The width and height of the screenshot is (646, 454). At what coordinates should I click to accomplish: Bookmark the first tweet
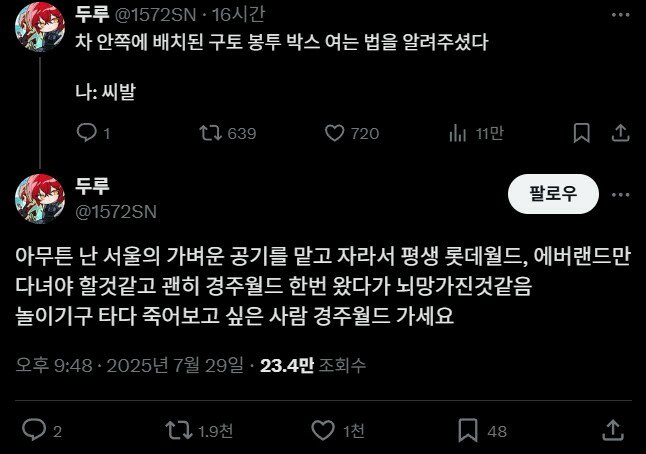click(581, 133)
